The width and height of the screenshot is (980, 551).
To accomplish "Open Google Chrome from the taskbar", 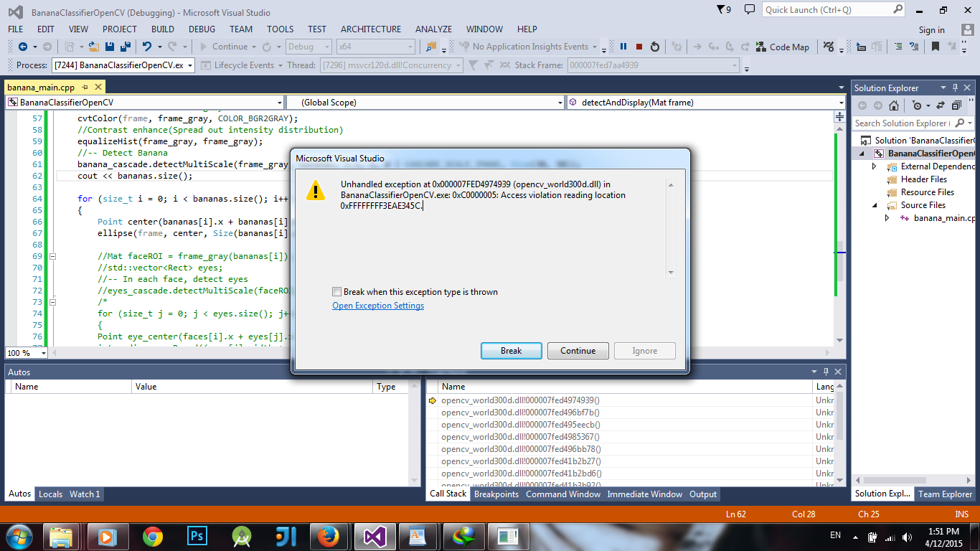I will [151, 536].
